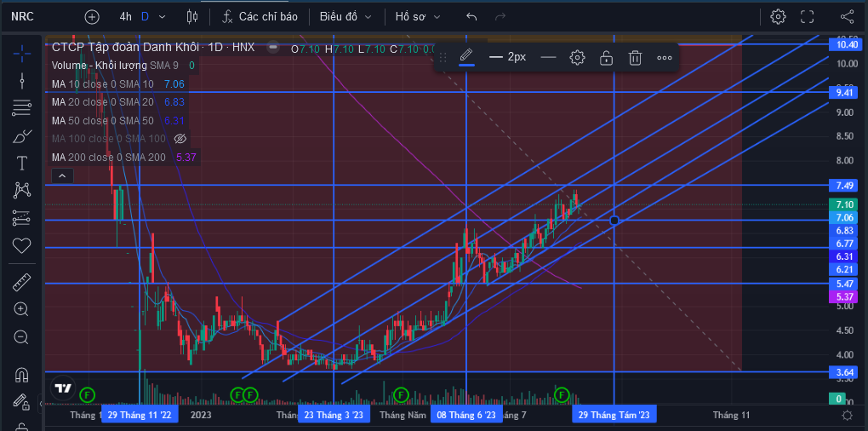Open the Fibonacci retracement tools

[21, 108]
